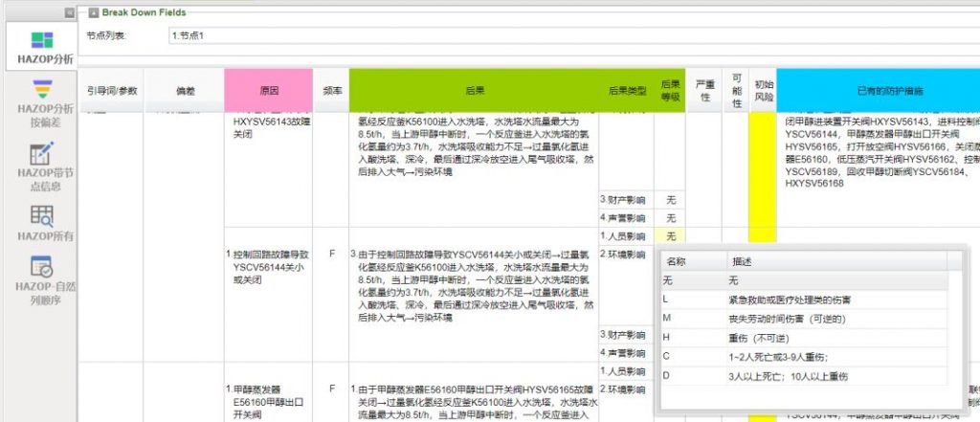Click the 原因 pink column header
Viewport: 980px width, 422px height.
point(270,90)
